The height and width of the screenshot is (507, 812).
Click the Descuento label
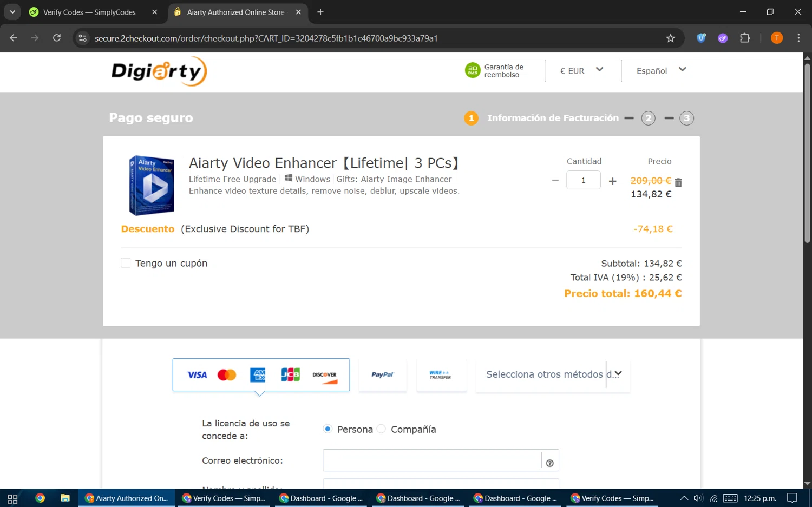click(x=148, y=229)
